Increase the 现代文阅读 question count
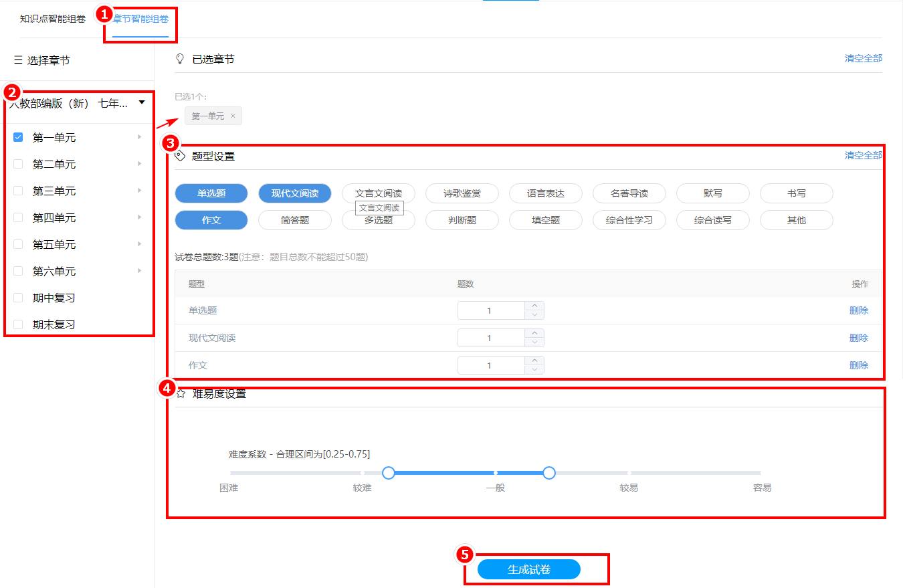Image resolution: width=903 pixels, height=588 pixels. point(534,334)
